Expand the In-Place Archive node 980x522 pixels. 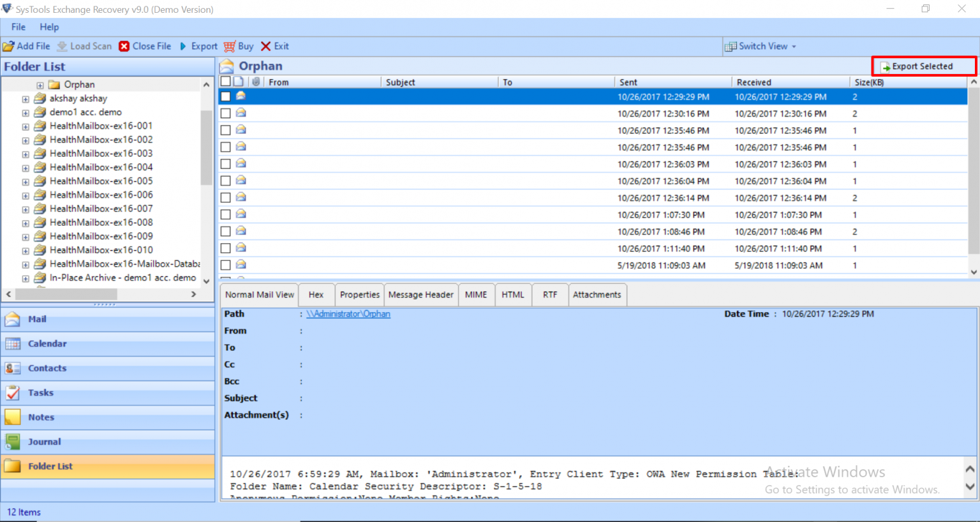tap(26, 279)
